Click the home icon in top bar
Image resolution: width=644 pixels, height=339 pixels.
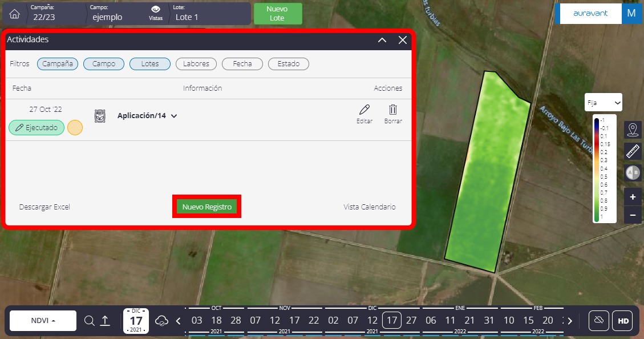pyautogui.click(x=15, y=14)
